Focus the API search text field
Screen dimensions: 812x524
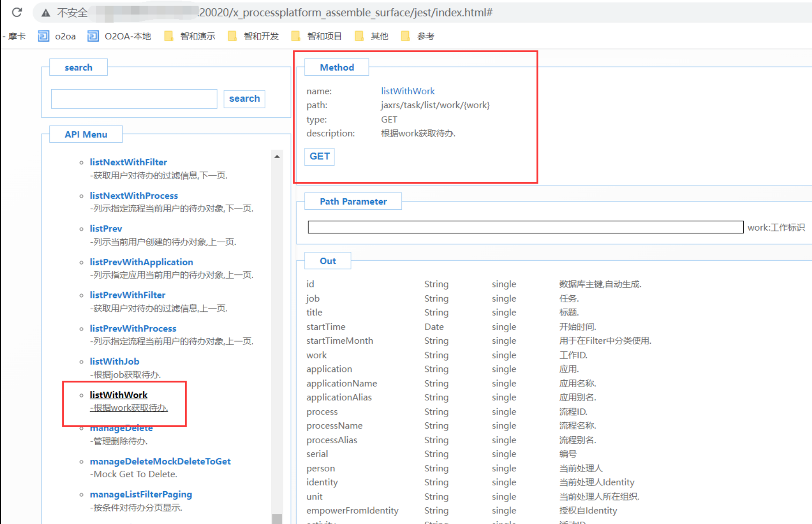pos(134,99)
